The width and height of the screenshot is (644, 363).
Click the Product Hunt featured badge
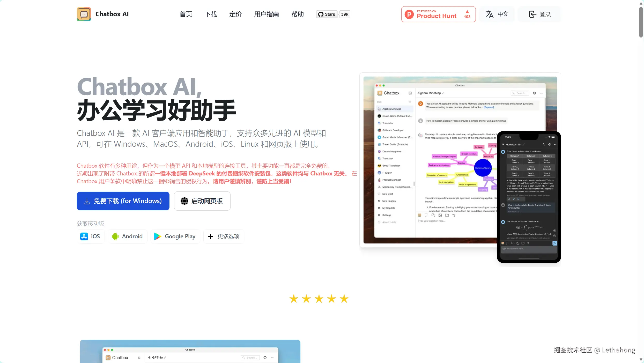pyautogui.click(x=438, y=14)
